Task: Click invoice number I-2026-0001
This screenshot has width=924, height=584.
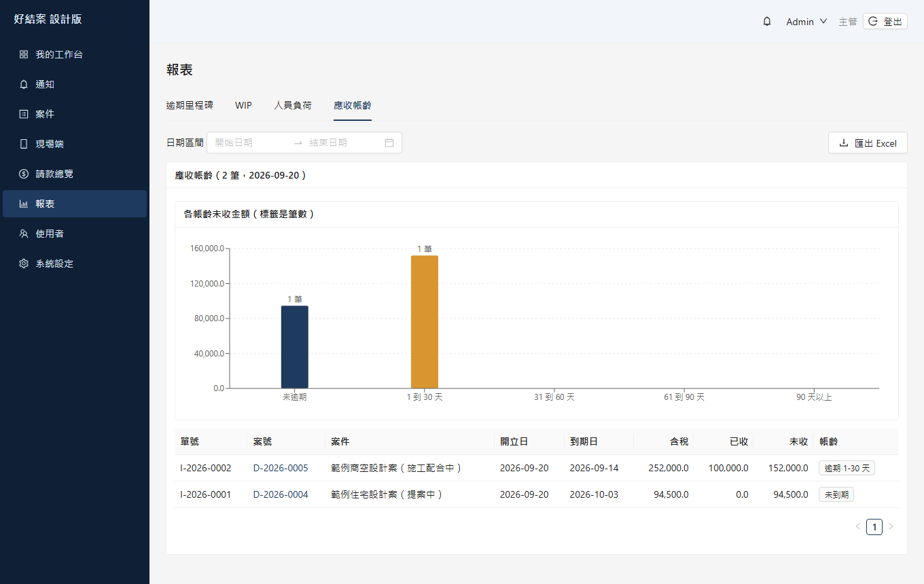Action: [206, 494]
